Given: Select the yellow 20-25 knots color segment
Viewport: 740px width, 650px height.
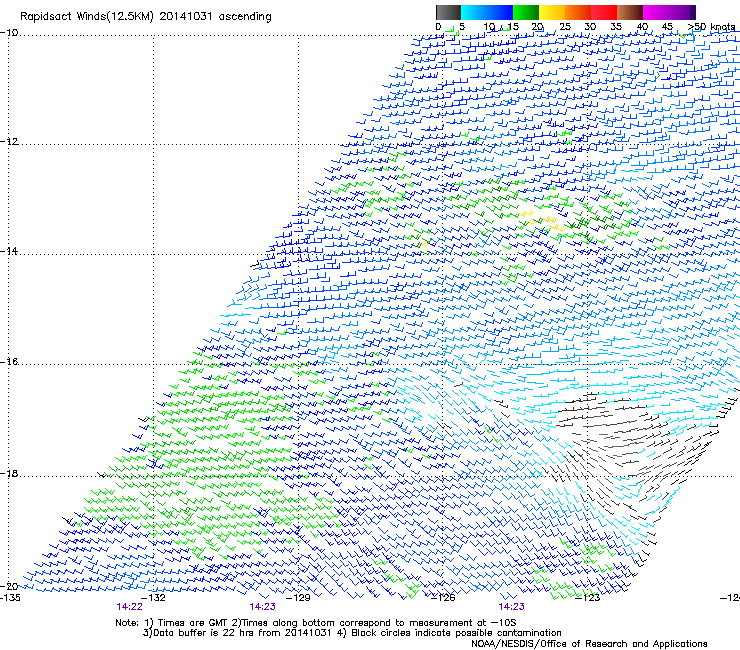Looking at the screenshot, I should (x=552, y=12).
